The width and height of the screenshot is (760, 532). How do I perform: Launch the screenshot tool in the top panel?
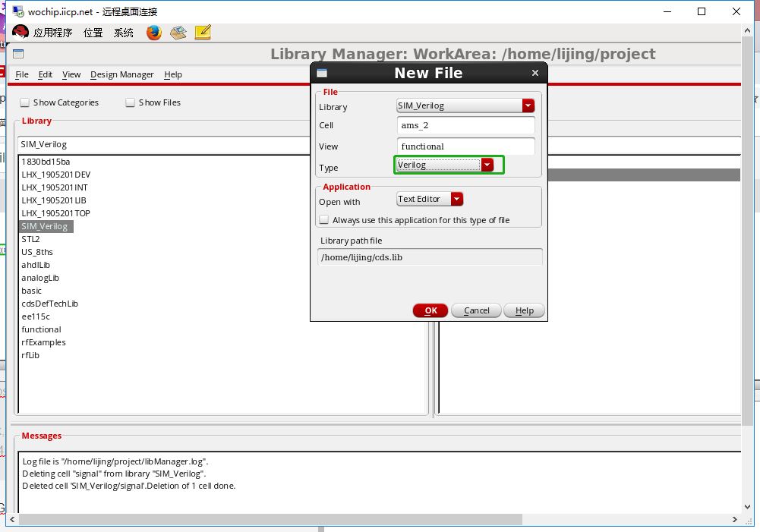pos(178,32)
